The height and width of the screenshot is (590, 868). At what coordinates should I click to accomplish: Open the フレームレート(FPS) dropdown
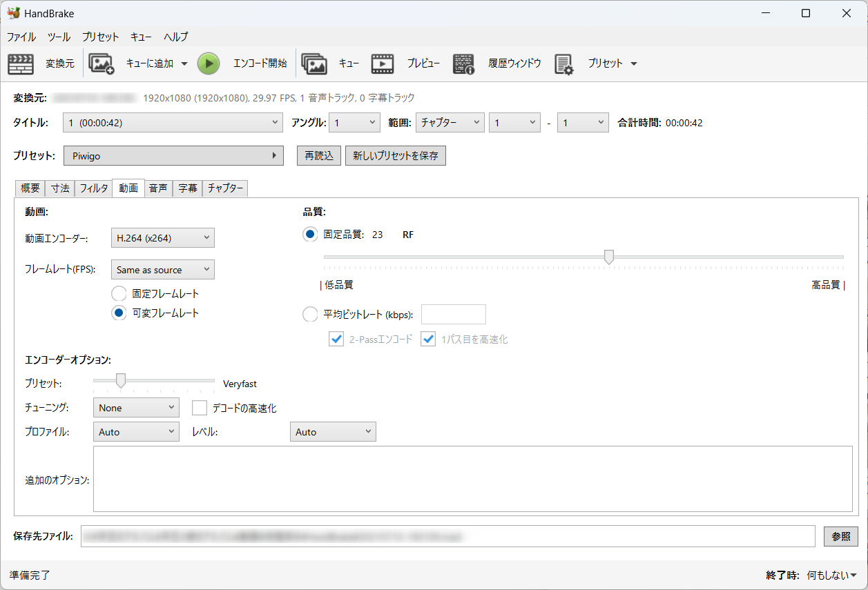coord(162,269)
